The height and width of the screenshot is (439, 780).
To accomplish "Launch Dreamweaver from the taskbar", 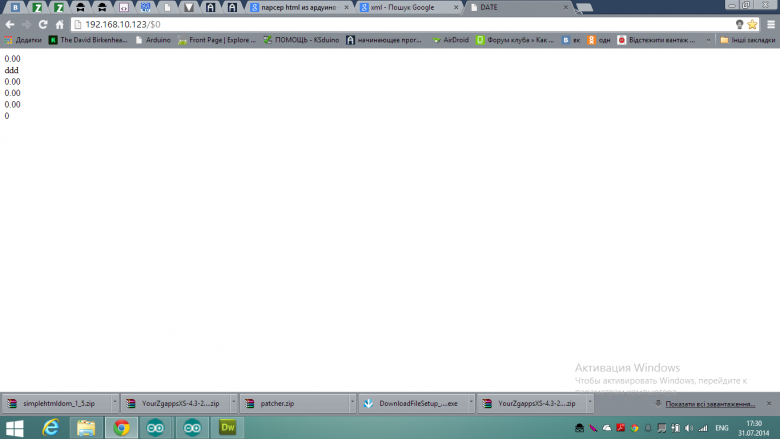I will click(228, 428).
